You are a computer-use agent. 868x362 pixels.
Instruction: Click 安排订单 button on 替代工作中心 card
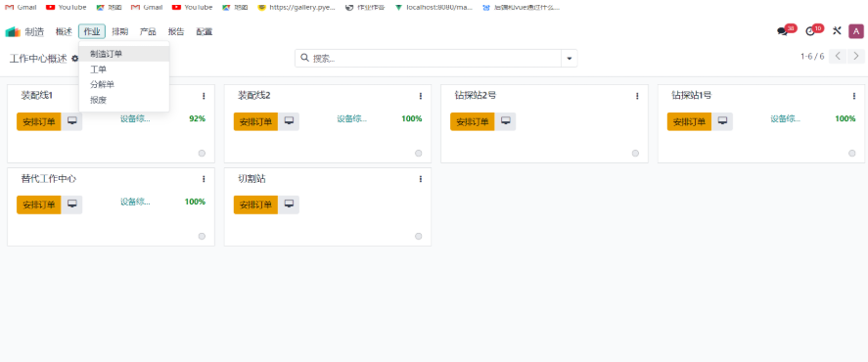(39, 204)
